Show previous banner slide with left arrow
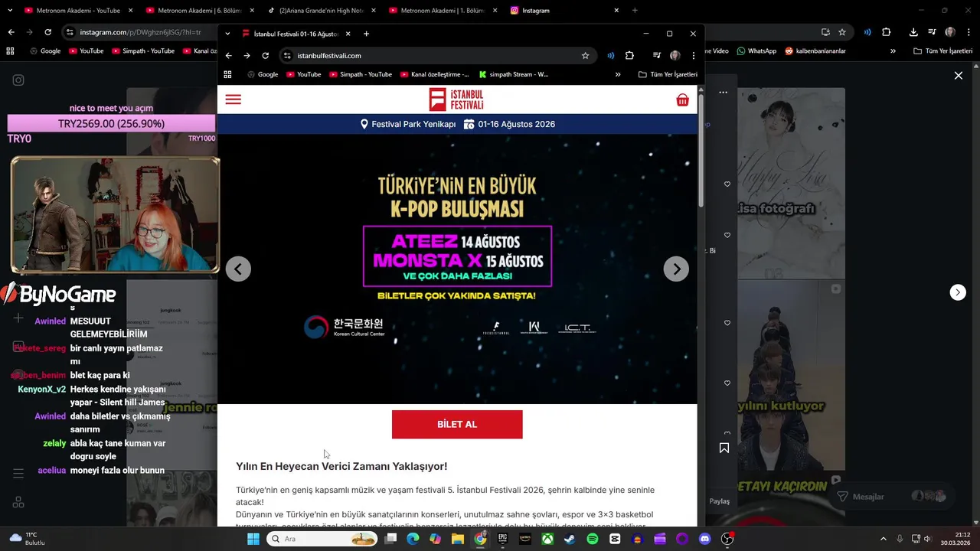Image resolution: width=980 pixels, height=551 pixels. 238,269
